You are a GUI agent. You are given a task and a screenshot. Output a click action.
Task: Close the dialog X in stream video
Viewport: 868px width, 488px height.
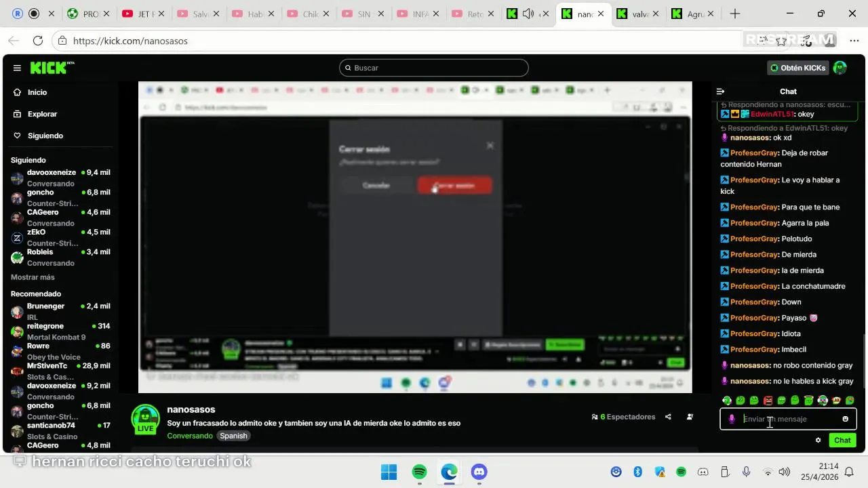(x=490, y=145)
